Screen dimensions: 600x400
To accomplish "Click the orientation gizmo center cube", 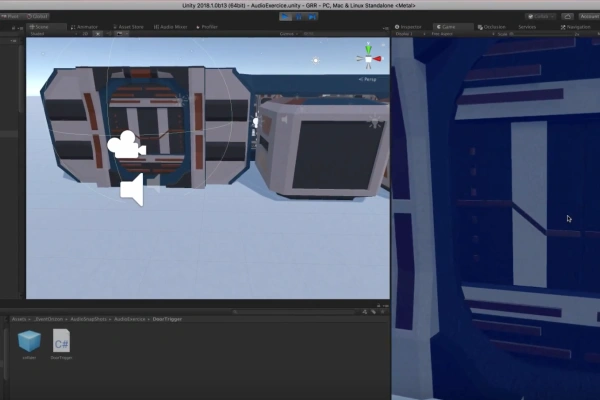I will [x=368, y=59].
